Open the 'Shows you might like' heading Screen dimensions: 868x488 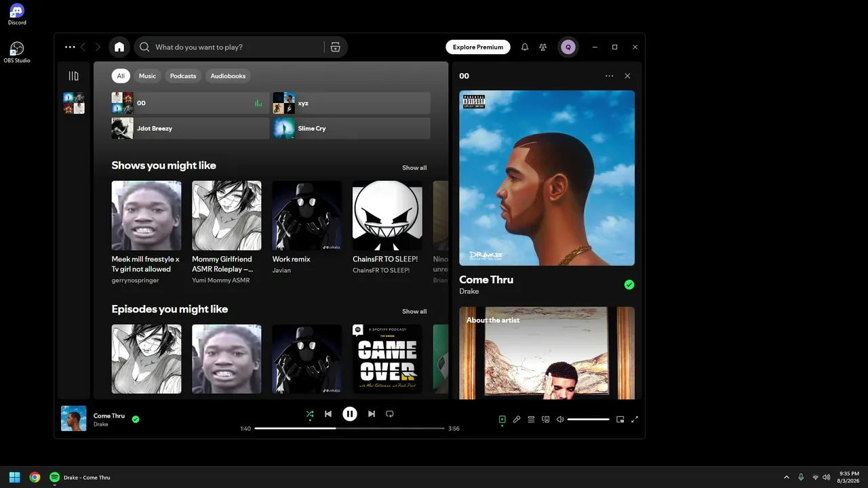(164, 165)
